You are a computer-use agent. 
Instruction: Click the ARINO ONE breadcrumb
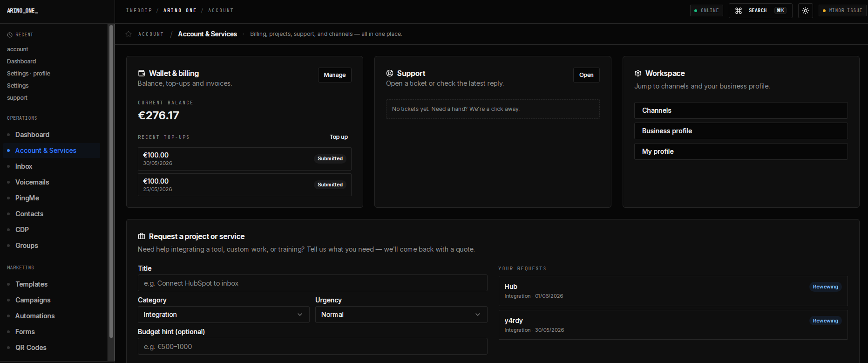(x=180, y=10)
